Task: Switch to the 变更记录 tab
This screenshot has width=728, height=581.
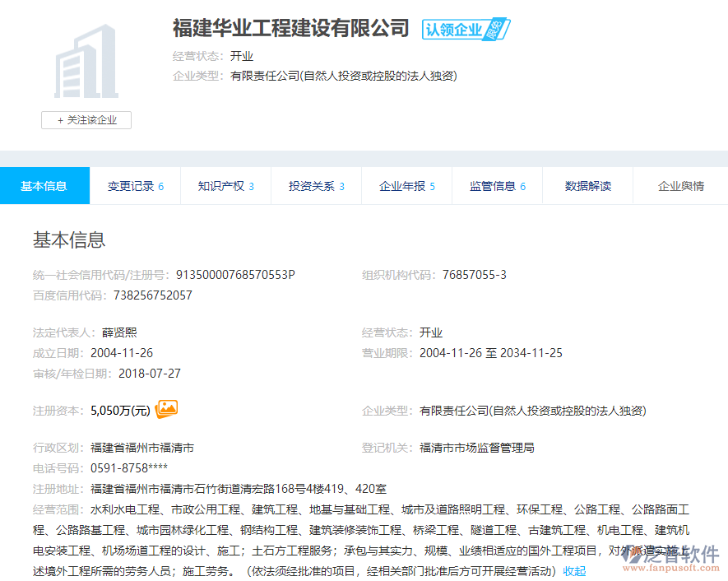Action: point(135,186)
